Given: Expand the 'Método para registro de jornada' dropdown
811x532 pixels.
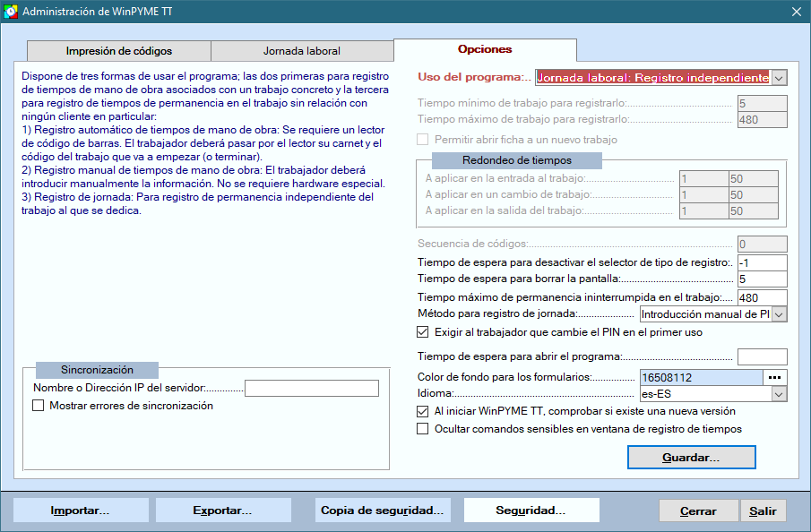Looking at the screenshot, I should pos(779,314).
